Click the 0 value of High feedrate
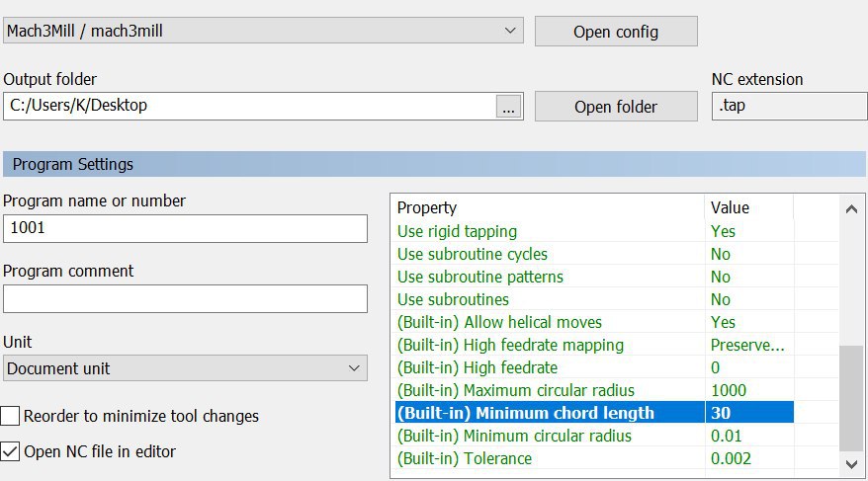Image resolution: width=868 pixels, height=481 pixels. pyautogui.click(x=715, y=367)
